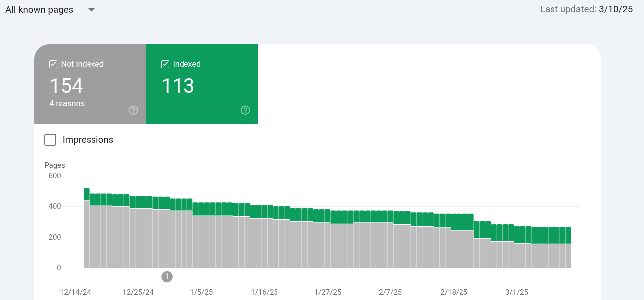The image size is (644, 300).
Task: Click the 2/18/25 date label
Action: click(454, 292)
